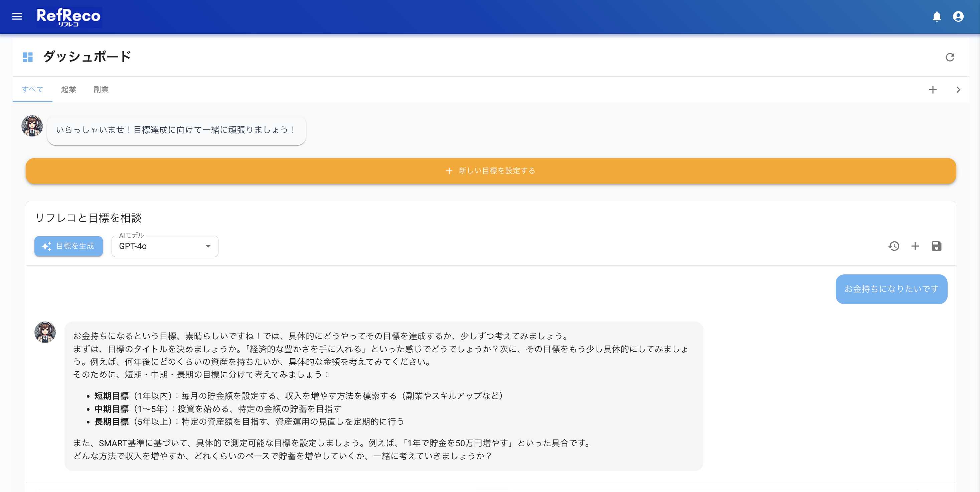Switch to the 起業 tab

[x=68, y=90]
